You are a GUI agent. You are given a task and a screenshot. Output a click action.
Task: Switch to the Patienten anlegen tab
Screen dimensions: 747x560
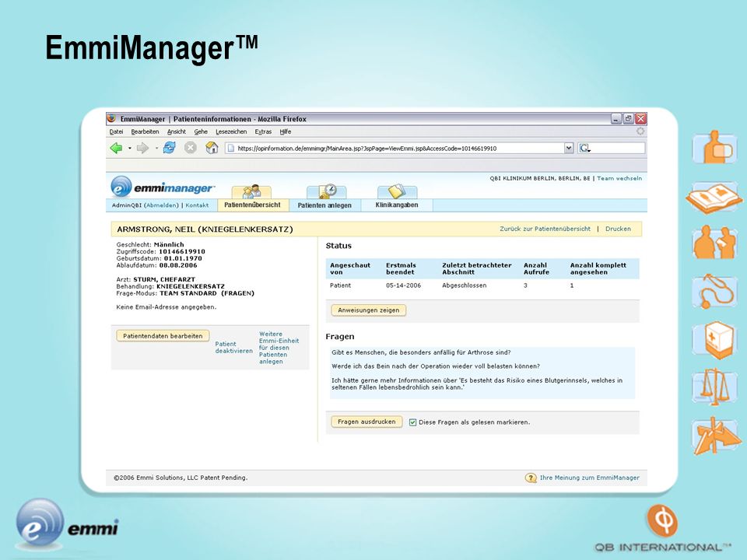click(x=324, y=205)
